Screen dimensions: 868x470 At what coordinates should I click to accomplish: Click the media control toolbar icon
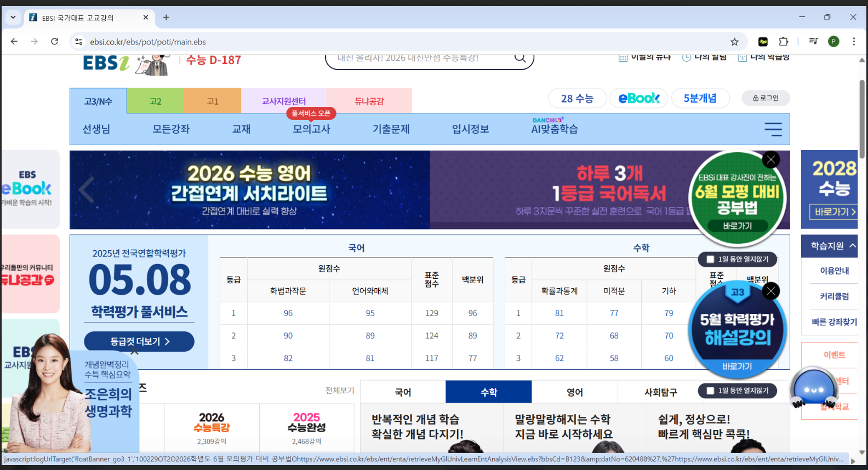coord(814,42)
